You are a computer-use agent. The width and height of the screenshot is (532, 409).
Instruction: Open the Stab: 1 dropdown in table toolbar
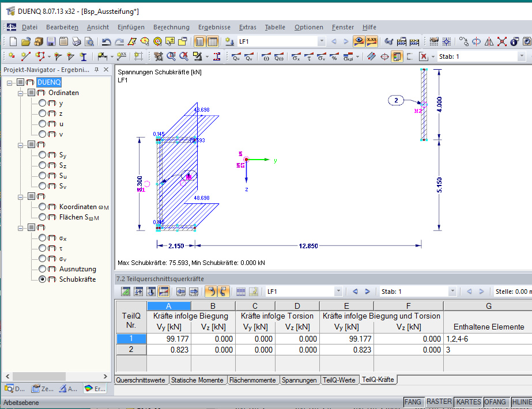[x=452, y=291]
